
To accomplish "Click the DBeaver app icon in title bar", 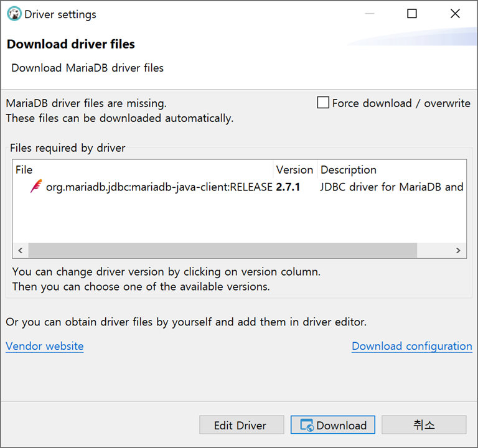I will point(14,14).
